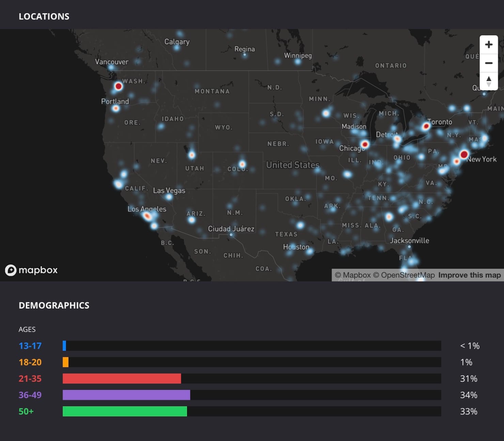Select the Toronto heatmap hotspot
The image size is (504, 441).
[426, 126]
